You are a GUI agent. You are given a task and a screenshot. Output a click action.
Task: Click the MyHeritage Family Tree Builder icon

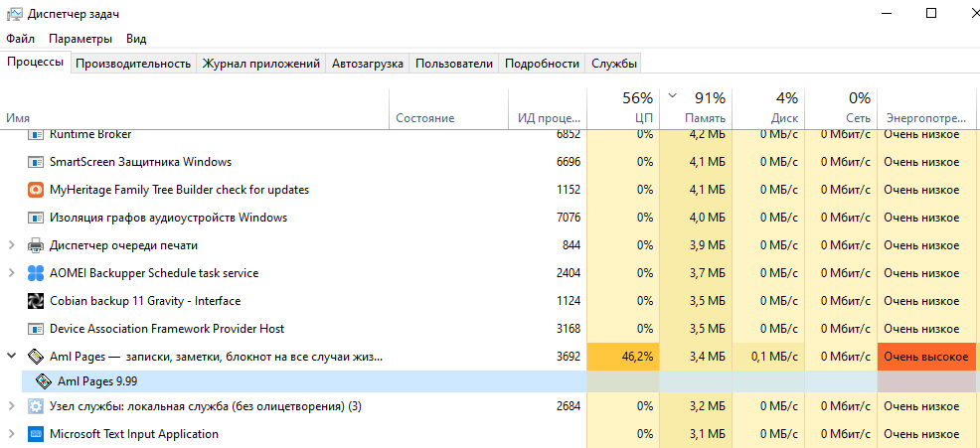tap(36, 190)
